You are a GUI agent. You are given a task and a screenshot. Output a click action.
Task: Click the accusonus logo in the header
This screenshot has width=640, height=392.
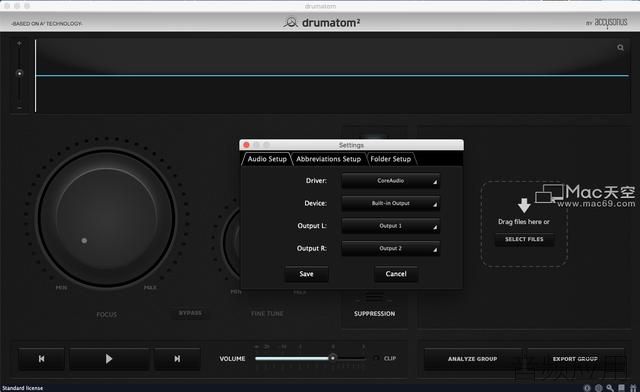pos(611,22)
